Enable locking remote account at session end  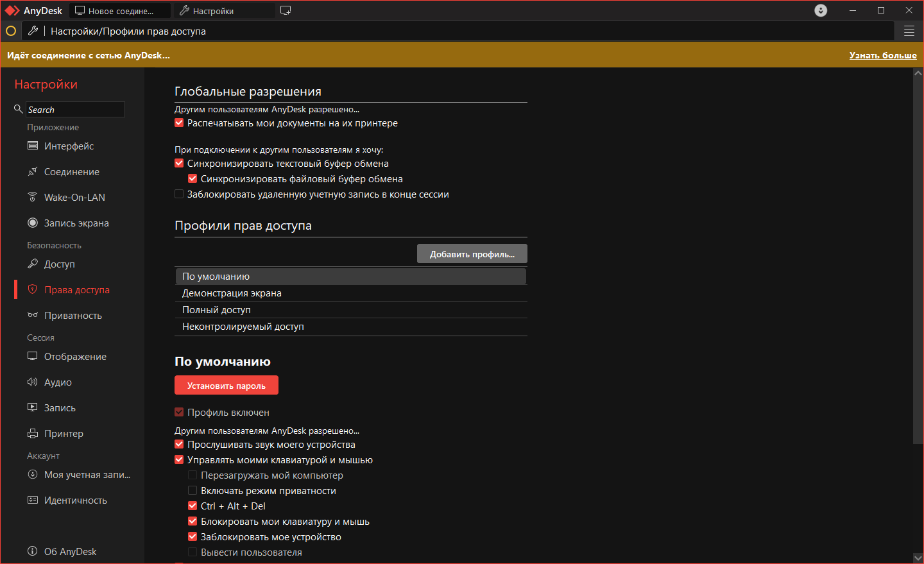(x=179, y=194)
